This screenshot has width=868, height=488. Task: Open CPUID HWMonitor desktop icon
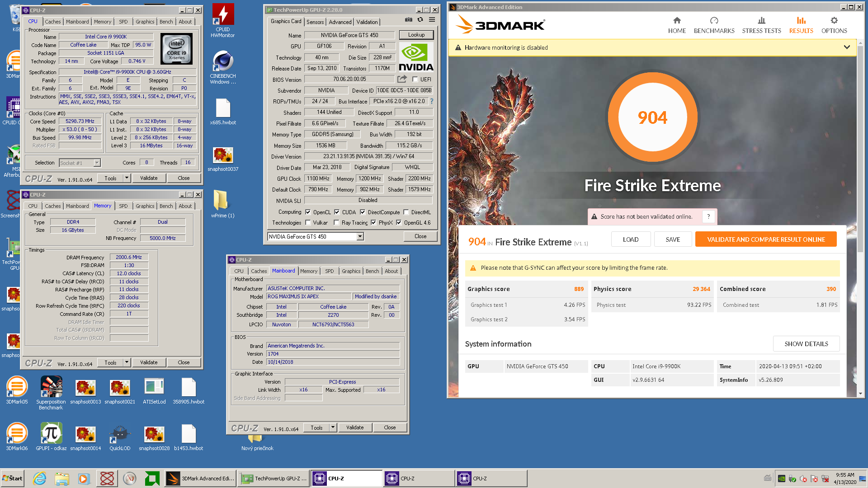223,20
